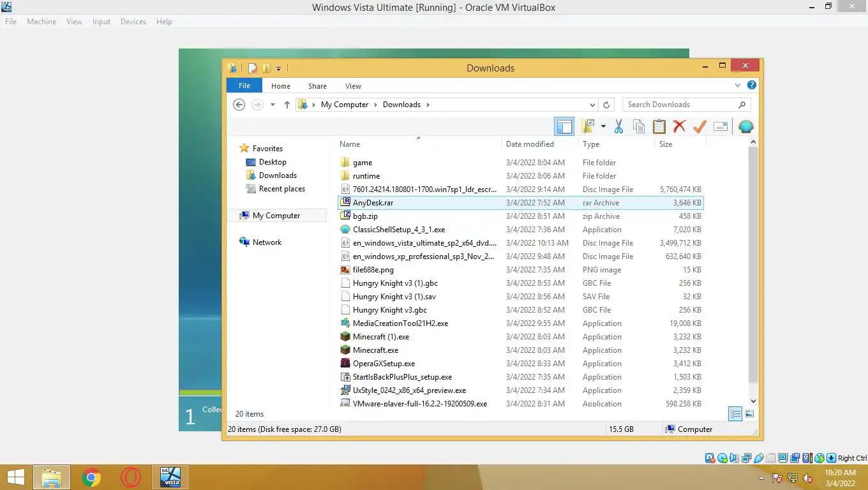Open Google Chrome from the taskbar
Image resolution: width=868 pixels, height=490 pixels.
(x=91, y=477)
